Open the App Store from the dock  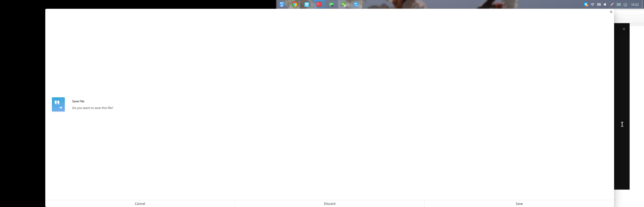pos(306,4)
